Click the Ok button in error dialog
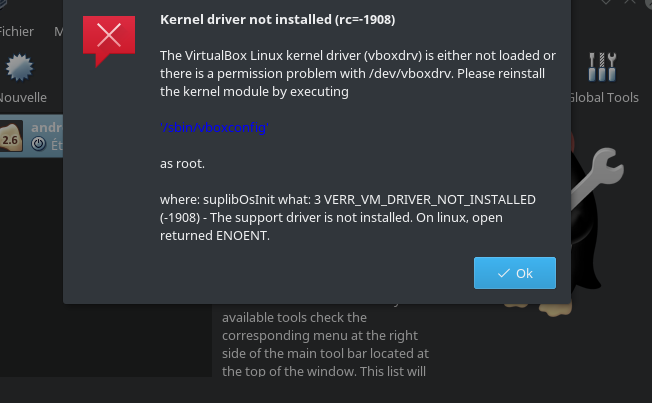 coord(515,273)
